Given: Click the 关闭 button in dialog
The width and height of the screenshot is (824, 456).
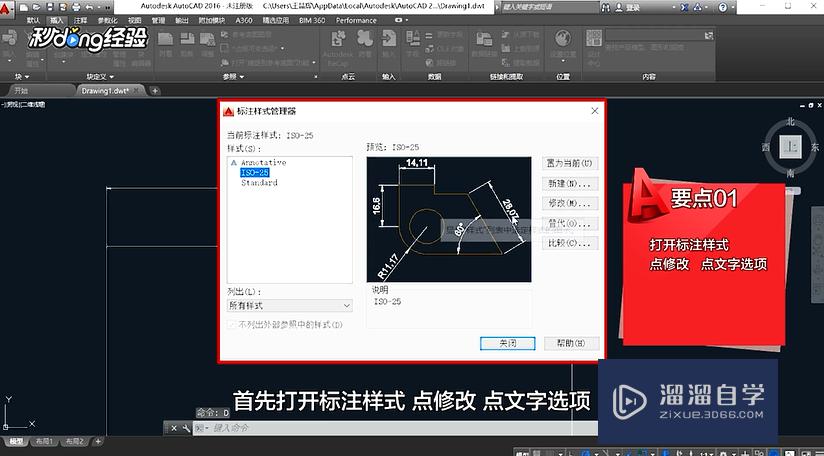Looking at the screenshot, I should 508,343.
